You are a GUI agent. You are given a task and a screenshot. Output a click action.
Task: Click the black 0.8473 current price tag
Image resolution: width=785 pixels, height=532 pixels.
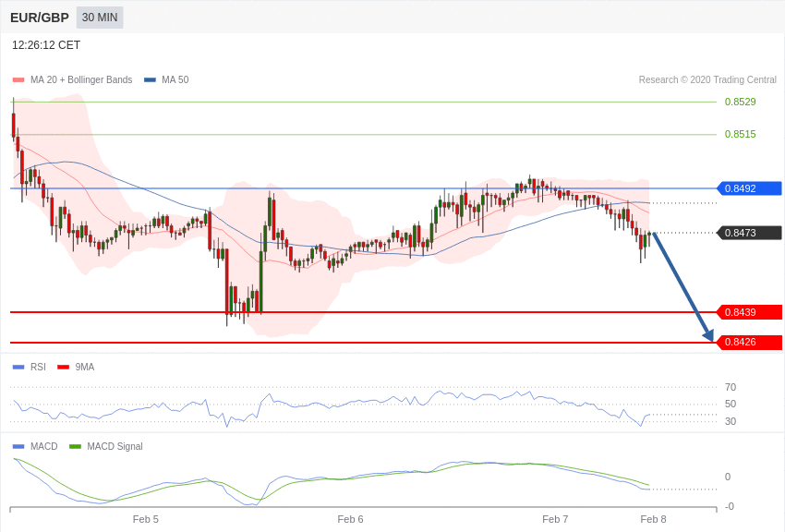click(x=750, y=233)
